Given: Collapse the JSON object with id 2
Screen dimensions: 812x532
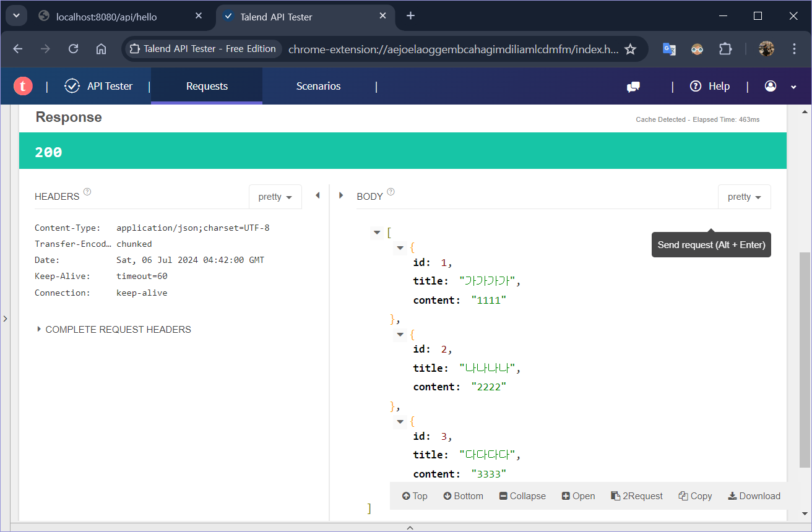Looking at the screenshot, I should pyautogui.click(x=400, y=335).
